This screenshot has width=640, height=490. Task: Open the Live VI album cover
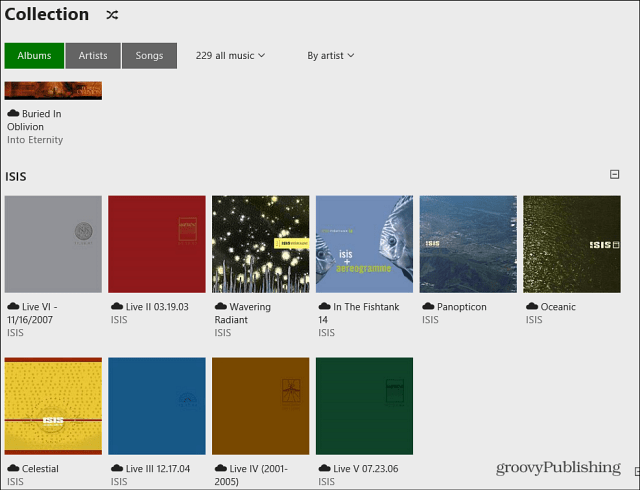(53, 244)
